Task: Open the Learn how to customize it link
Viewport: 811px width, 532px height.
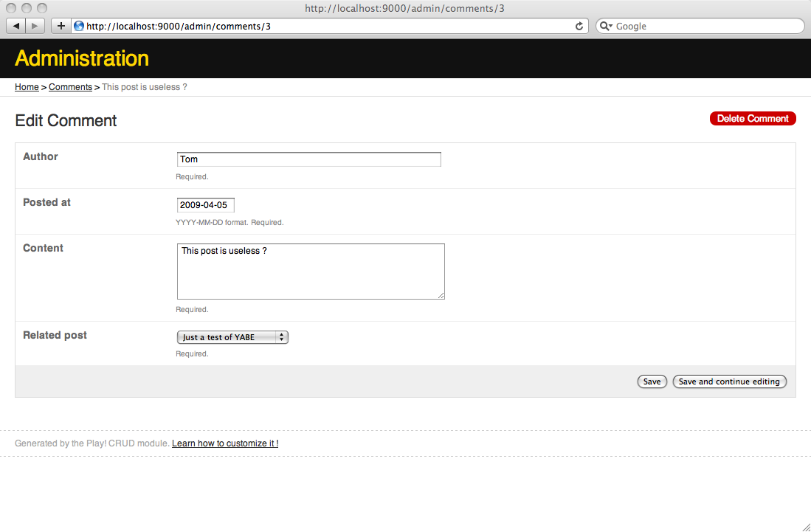Action: pos(225,443)
